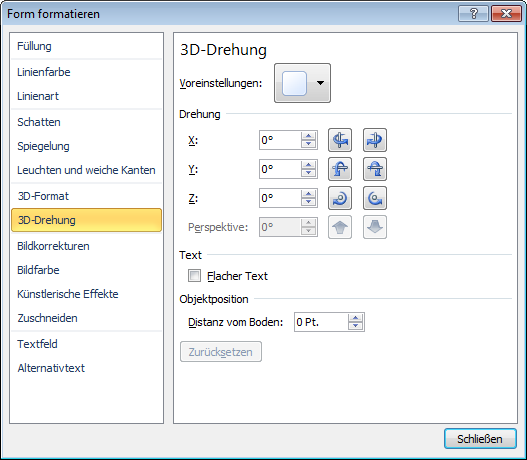
Task: Open the help question mark button
Action: [473, 14]
